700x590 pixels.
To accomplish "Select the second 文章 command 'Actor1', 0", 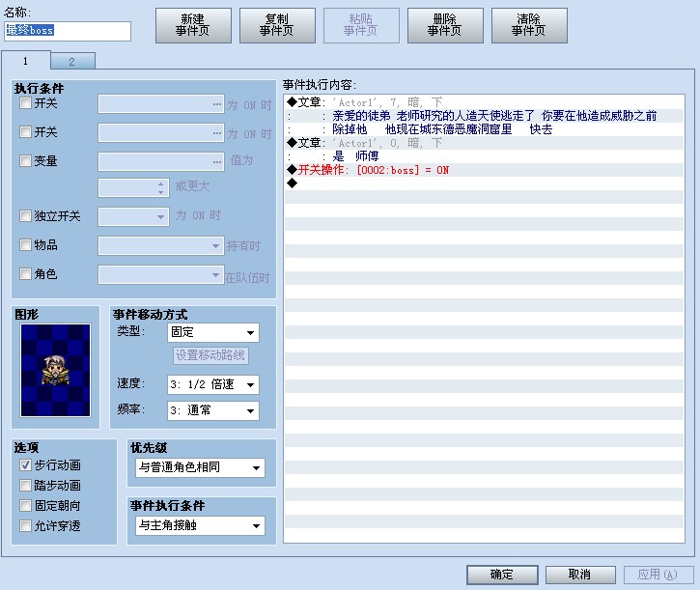I will pos(485,143).
